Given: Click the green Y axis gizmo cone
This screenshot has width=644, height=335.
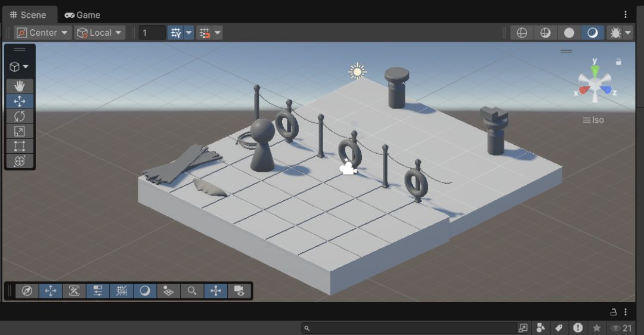Looking at the screenshot, I should 595,70.
